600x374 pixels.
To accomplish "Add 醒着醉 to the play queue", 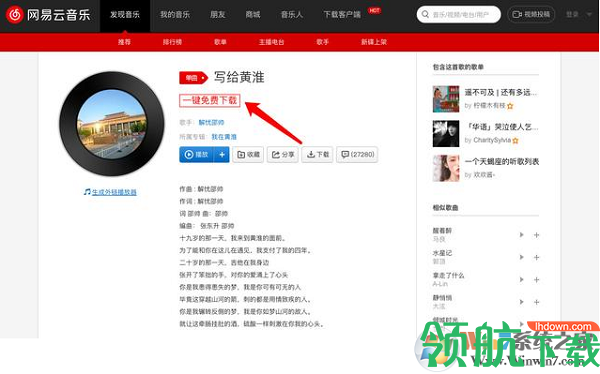I will click(536, 235).
